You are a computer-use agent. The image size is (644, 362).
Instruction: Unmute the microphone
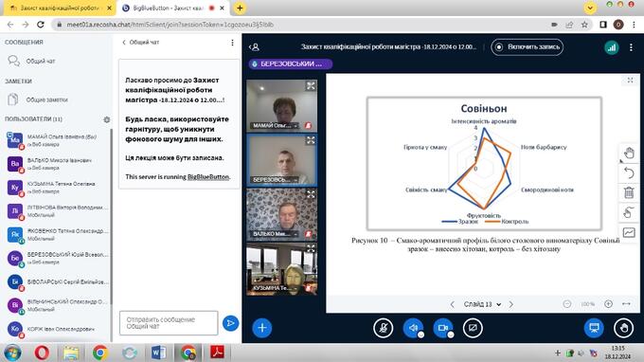pos(384,328)
